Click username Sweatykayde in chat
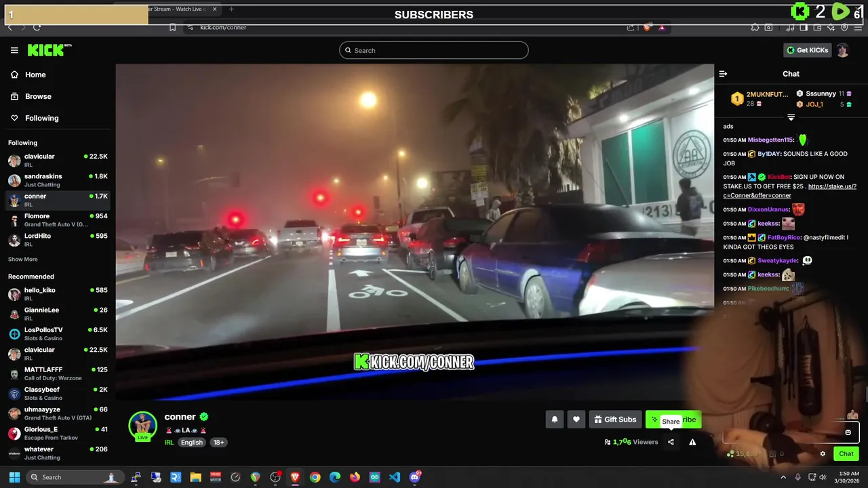 pyautogui.click(x=778, y=260)
